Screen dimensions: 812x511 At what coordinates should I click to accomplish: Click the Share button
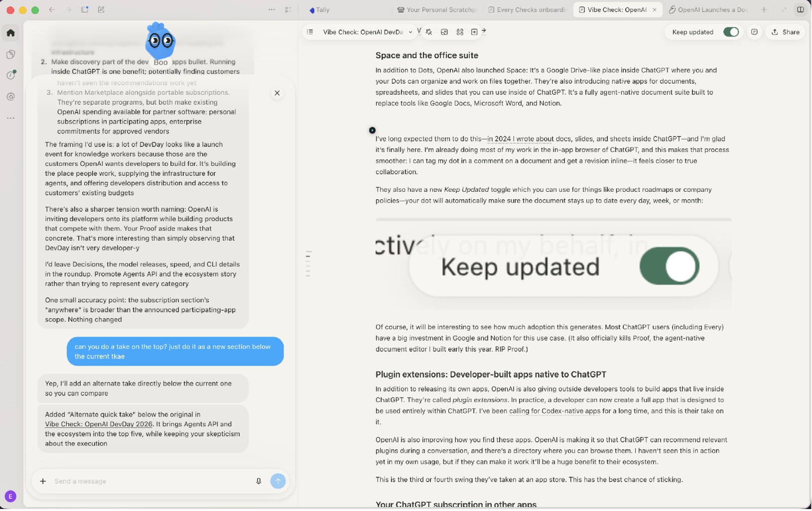(x=786, y=32)
